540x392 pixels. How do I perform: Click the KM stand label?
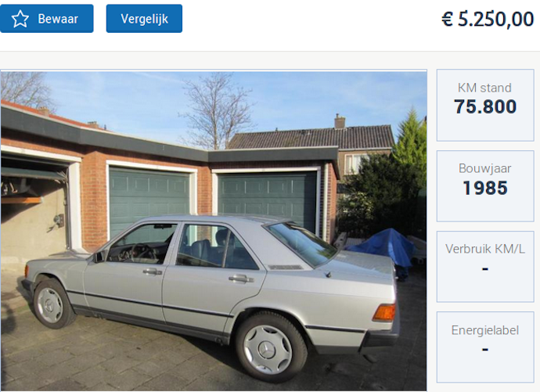coord(484,88)
